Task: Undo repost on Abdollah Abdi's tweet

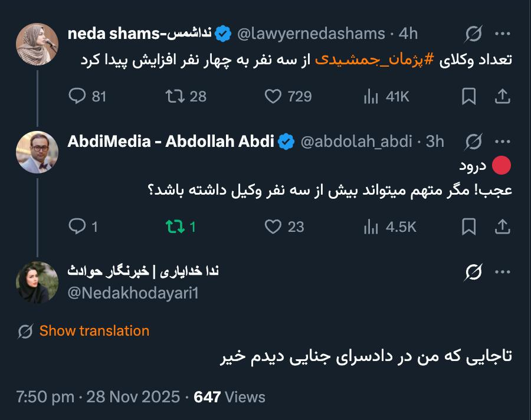Action: [x=175, y=226]
